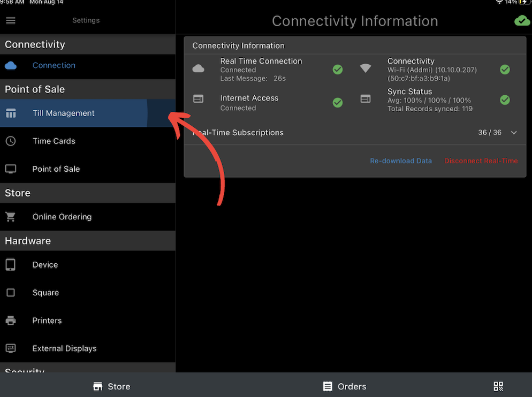Screen dimensions: 532x397
Task: Click the 36 / 36 subscriptions count
Action: pos(490,132)
